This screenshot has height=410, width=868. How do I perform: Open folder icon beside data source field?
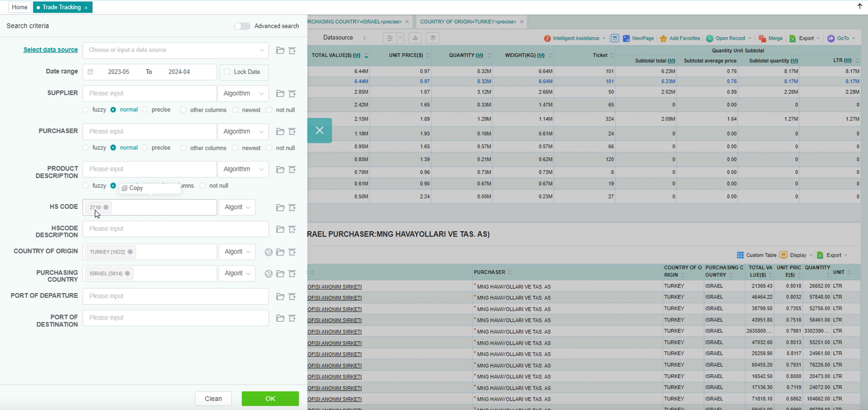click(x=280, y=51)
